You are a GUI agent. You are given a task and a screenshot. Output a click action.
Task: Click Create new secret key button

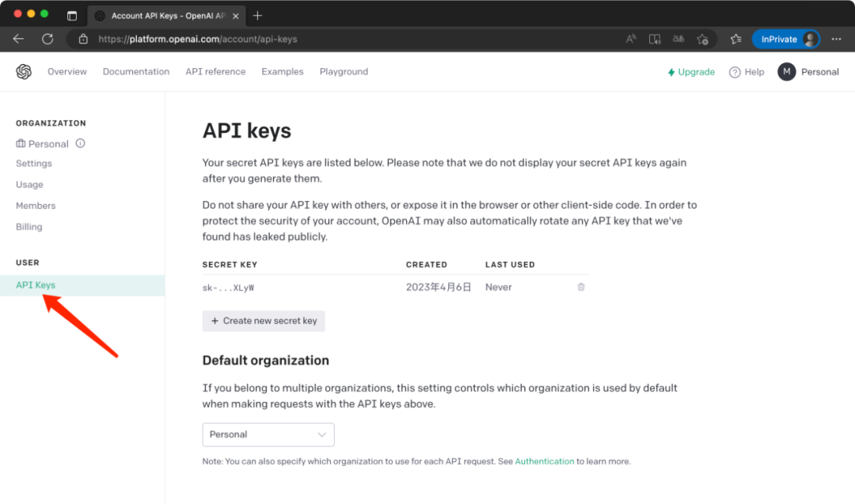pyautogui.click(x=264, y=321)
